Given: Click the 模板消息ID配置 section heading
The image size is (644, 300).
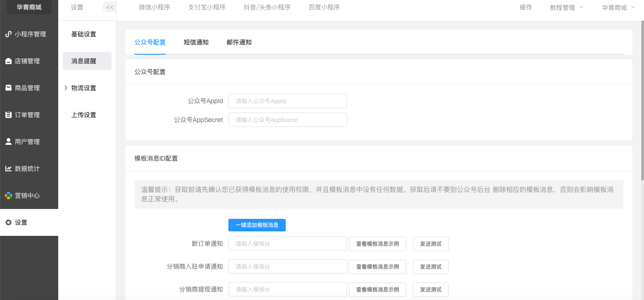Looking at the screenshot, I should (x=156, y=158).
